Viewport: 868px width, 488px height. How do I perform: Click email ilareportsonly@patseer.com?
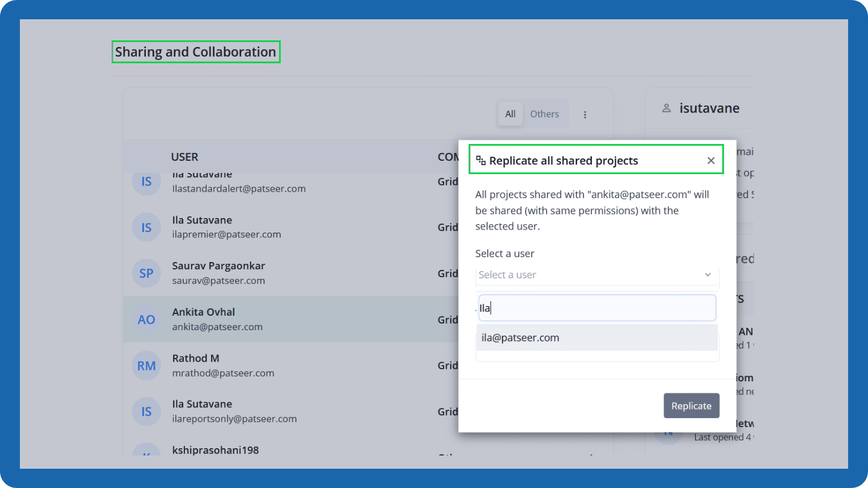pyautogui.click(x=234, y=419)
